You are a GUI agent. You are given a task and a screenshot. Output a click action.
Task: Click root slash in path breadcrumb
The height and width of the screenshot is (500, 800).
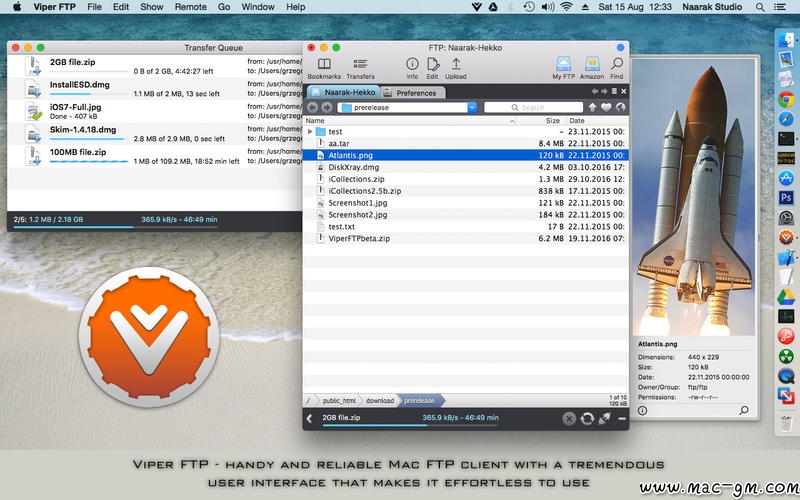point(308,401)
